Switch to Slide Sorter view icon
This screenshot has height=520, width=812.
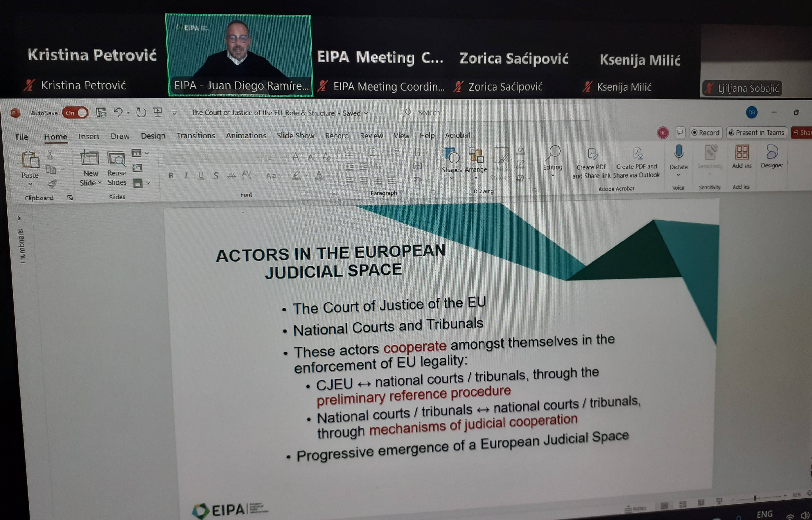[683, 504]
